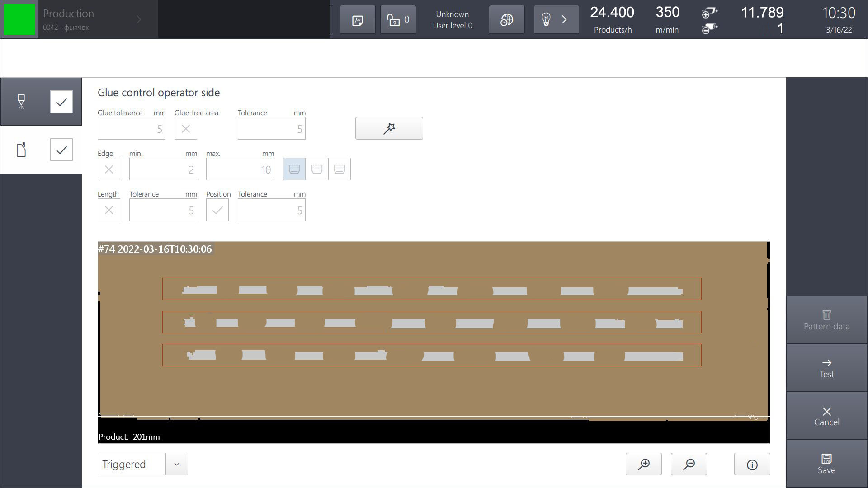Viewport: 868px width, 488px height.
Task: Delete pattern data via the trash icon
Action: coord(826,320)
